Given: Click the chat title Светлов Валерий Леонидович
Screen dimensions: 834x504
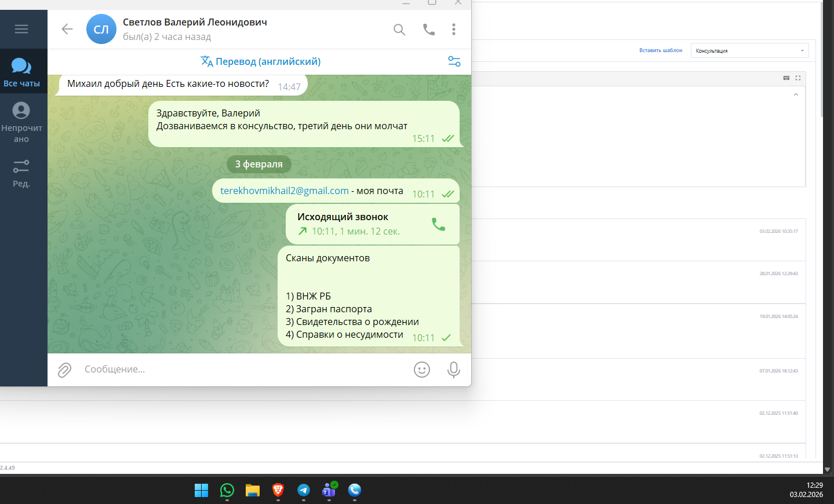Looking at the screenshot, I should click(x=195, y=22).
